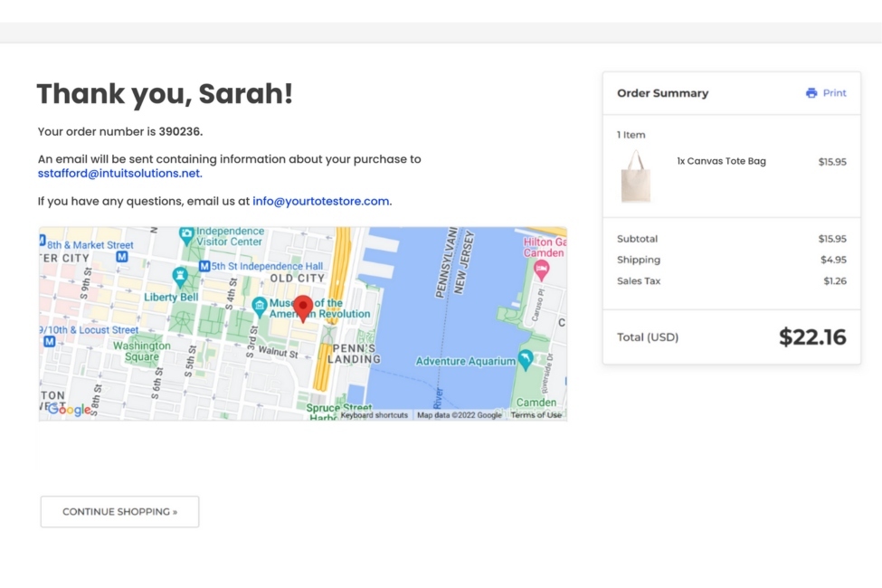Select the Liberty Bell map marker icon
Screen dimensions: 882x588
click(180, 274)
